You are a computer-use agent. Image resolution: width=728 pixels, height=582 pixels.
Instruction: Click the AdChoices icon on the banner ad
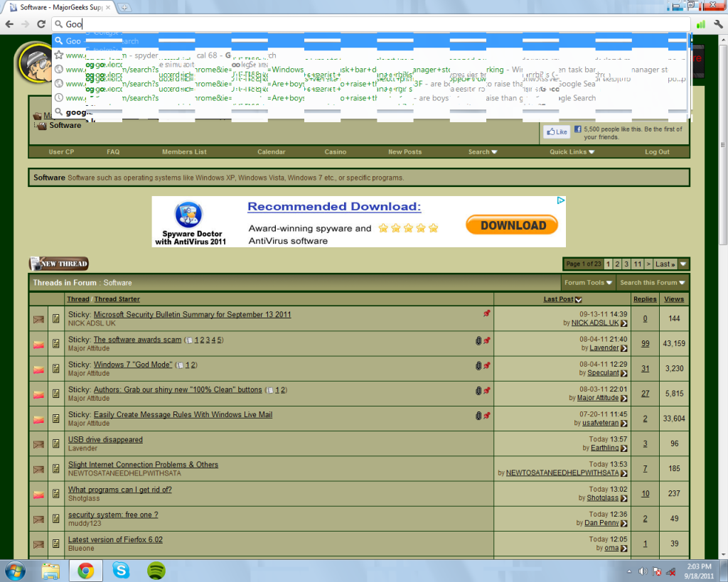click(x=560, y=201)
